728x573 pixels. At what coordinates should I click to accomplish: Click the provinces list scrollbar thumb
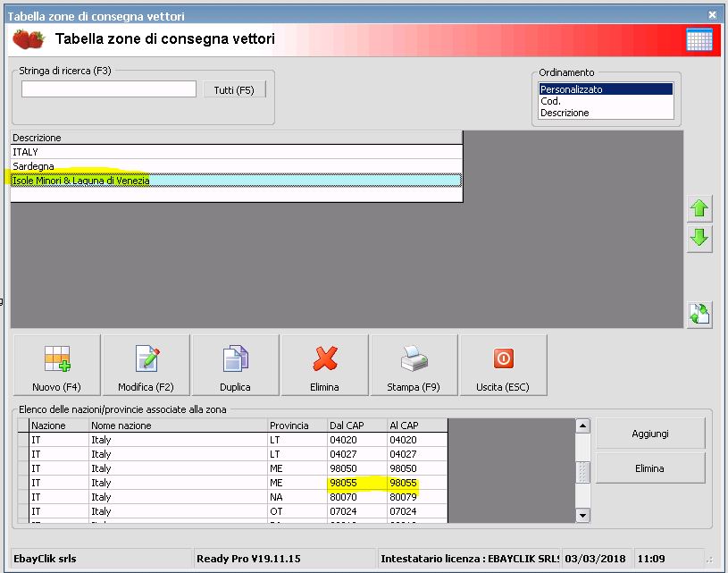[x=582, y=472]
